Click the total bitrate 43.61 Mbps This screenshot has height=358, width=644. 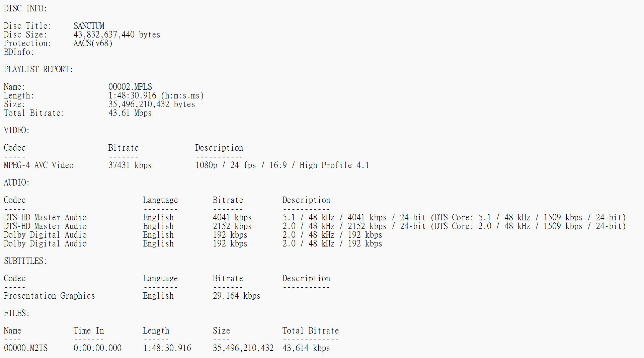pos(130,113)
